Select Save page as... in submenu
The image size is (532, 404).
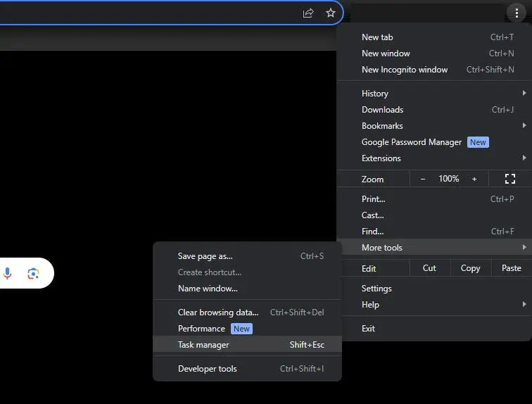[x=247, y=256]
